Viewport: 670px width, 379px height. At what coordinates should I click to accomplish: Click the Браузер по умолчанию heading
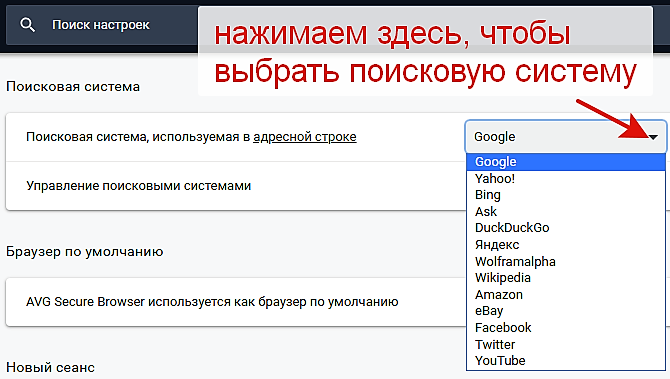coord(85,251)
